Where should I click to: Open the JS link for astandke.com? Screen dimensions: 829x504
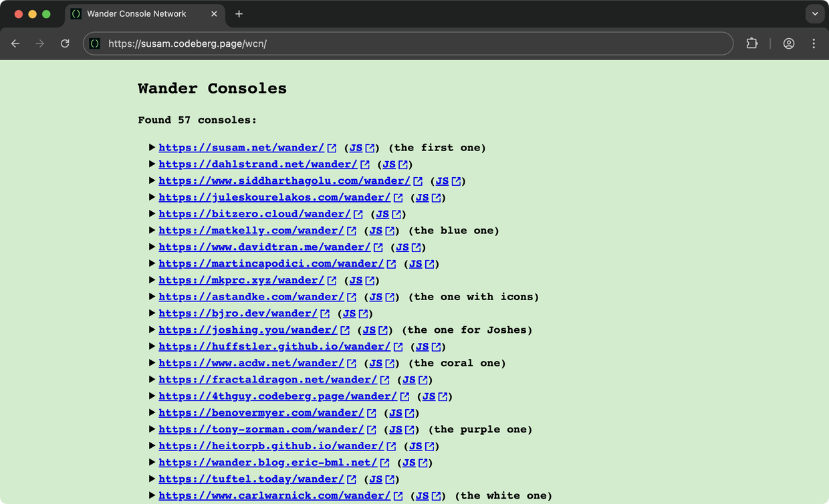pyautogui.click(x=376, y=297)
